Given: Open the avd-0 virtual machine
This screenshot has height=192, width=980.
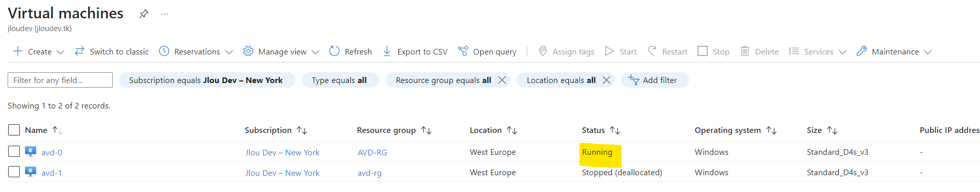Looking at the screenshot, I should pos(52,152).
